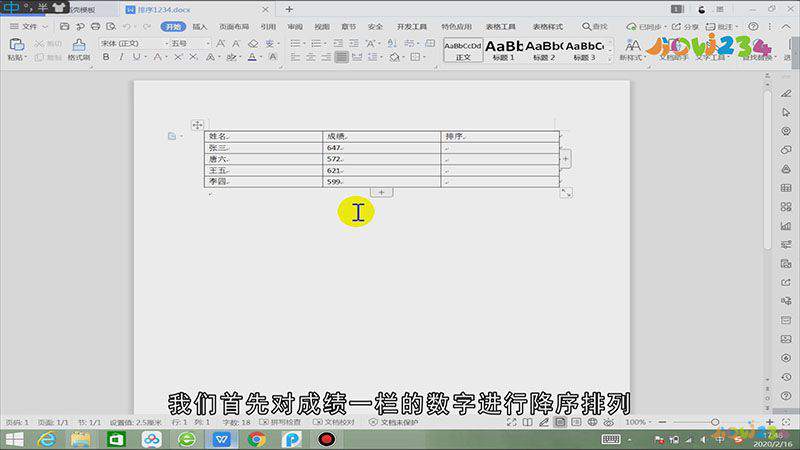Image resolution: width=800 pixels, height=450 pixels.
Task: Increase font size with the larger A icon
Action: (221, 43)
